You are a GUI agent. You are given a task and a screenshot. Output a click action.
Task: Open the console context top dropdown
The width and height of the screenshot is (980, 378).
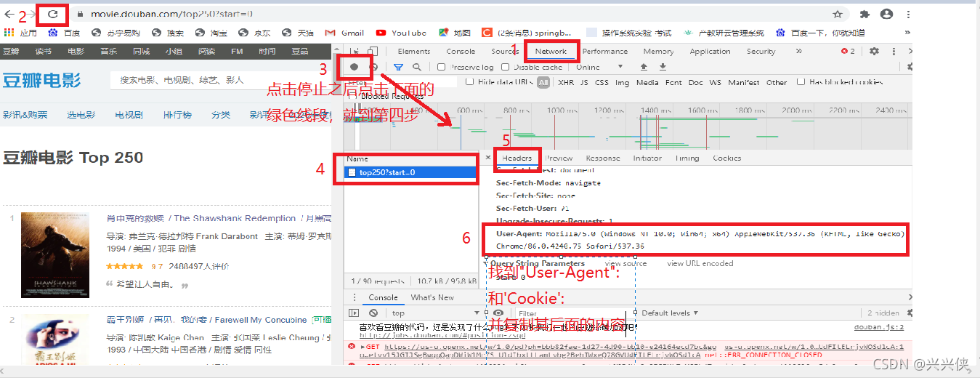pyautogui.click(x=436, y=313)
